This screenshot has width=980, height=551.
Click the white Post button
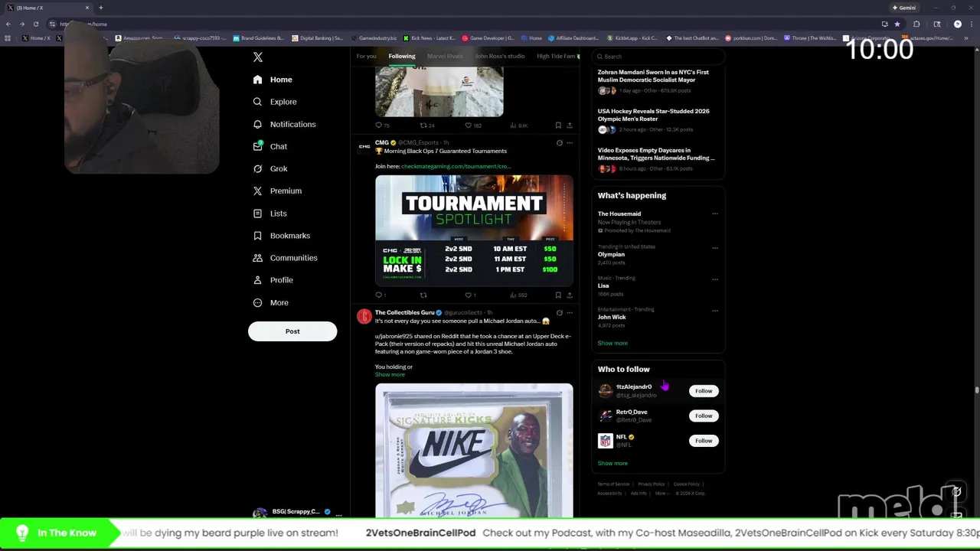click(292, 331)
